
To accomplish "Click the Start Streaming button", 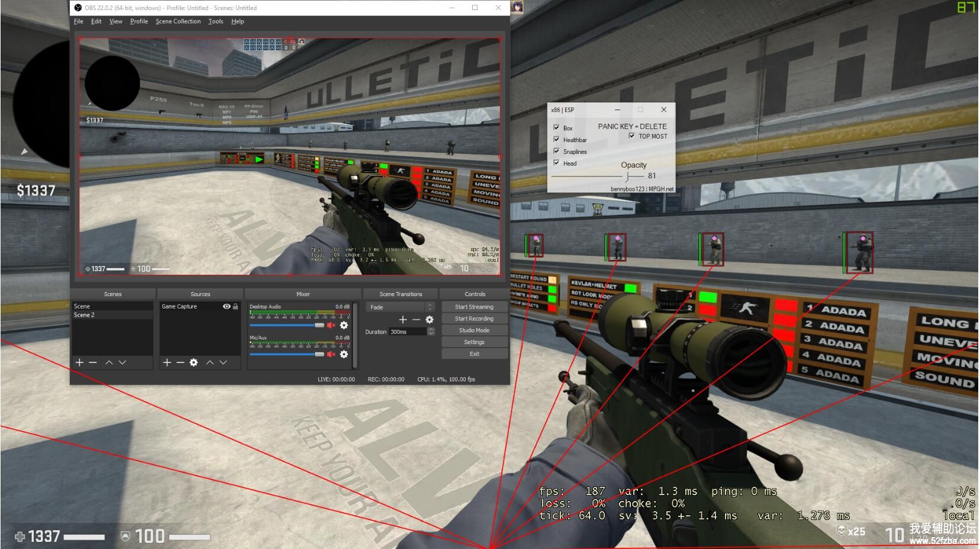I will click(x=475, y=307).
